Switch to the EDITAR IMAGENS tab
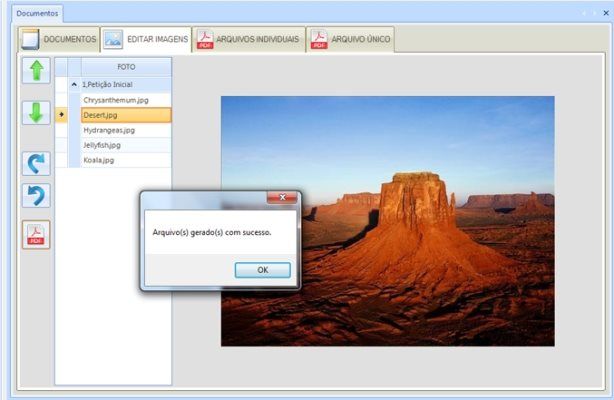Screen dimensions: 614x400 coord(146,39)
